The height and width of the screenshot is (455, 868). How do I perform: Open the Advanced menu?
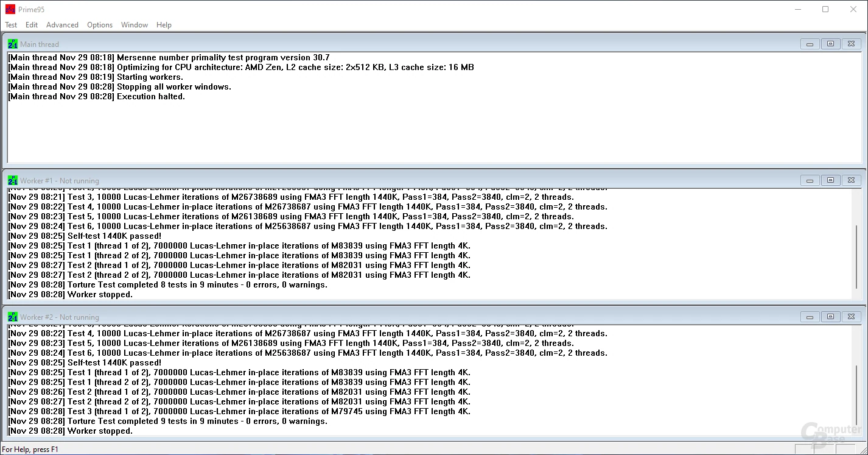[x=62, y=25]
